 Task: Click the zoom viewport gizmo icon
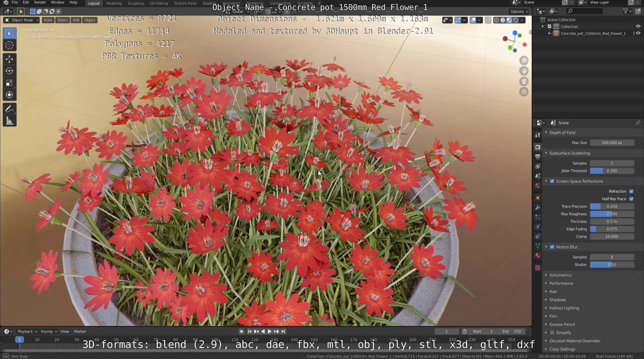[524, 61]
